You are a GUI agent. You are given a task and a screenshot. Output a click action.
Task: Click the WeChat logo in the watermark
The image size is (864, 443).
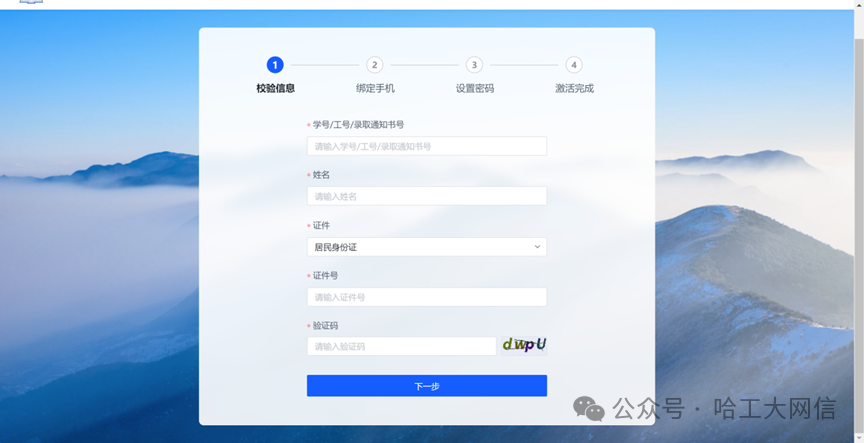[x=588, y=408]
